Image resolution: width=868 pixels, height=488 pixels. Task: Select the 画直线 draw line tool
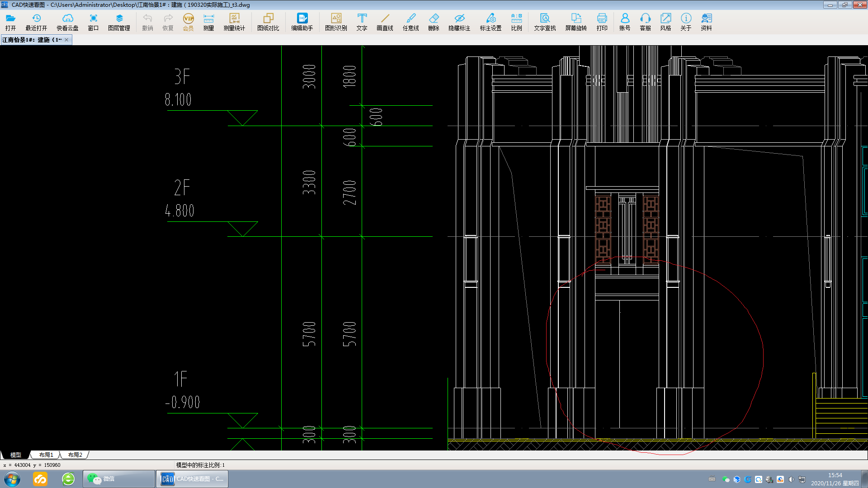coord(385,22)
